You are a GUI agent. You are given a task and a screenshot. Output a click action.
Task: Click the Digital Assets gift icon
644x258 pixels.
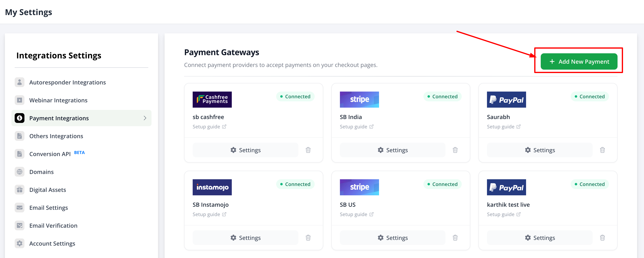pos(20,190)
